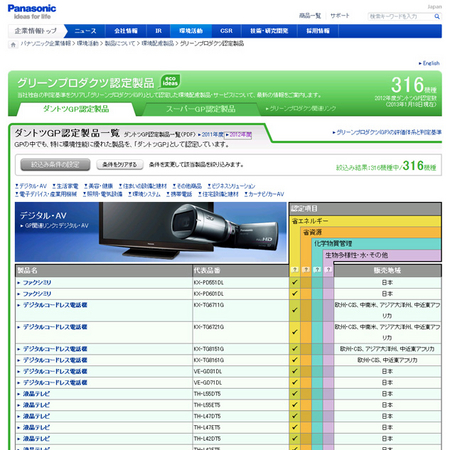This screenshot has width=450, height=450.
Task: Click the 絞込み条件の設定 button
Action: pyautogui.click(x=55, y=164)
